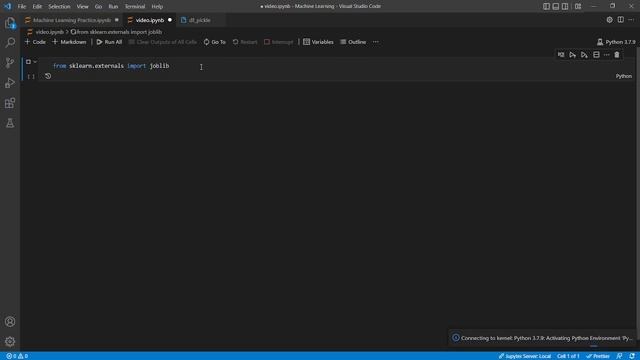Open the Source Control view
This screenshot has width=640, height=360.
click(10, 63)
